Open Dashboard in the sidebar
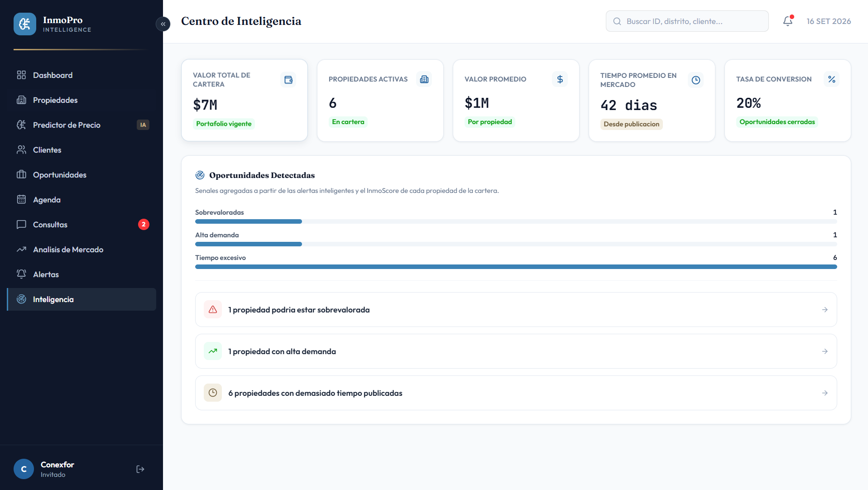The height and width of the screenshot is (490, 868). pyautogui.click(x=82, y=75)
